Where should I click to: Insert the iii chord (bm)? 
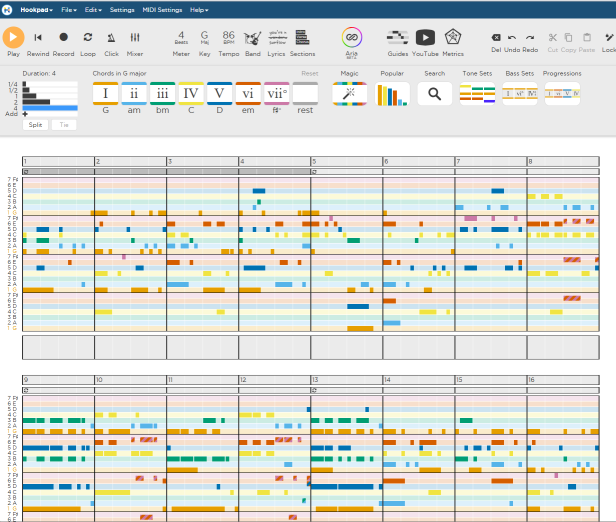click(x=162, y=93)
